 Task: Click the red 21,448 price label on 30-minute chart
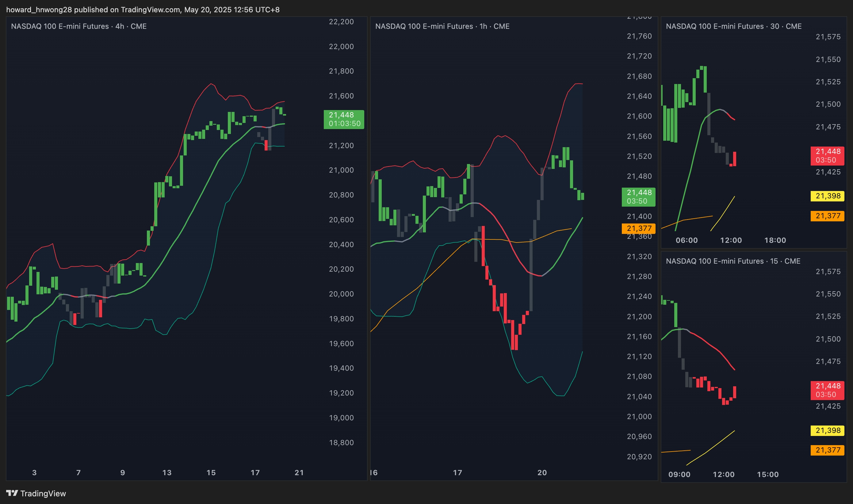pos(827,155)
